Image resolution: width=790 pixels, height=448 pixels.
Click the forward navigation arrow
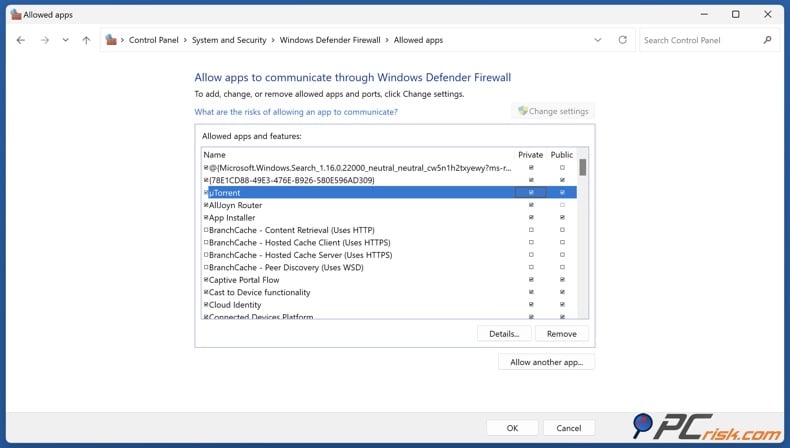point(45,40)
